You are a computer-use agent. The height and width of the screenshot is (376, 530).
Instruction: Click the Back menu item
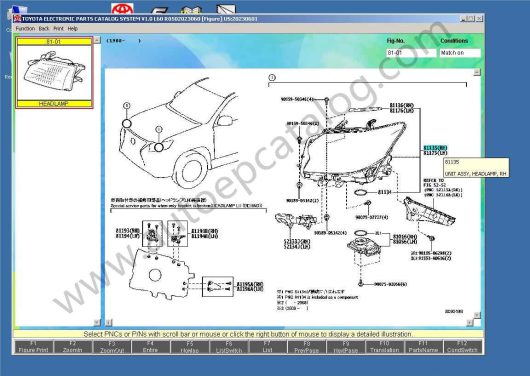pos(44,29)
